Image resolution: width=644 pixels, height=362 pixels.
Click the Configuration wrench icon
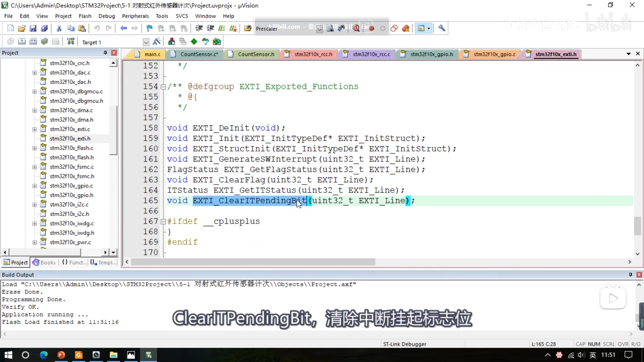[x=441, y=28]
